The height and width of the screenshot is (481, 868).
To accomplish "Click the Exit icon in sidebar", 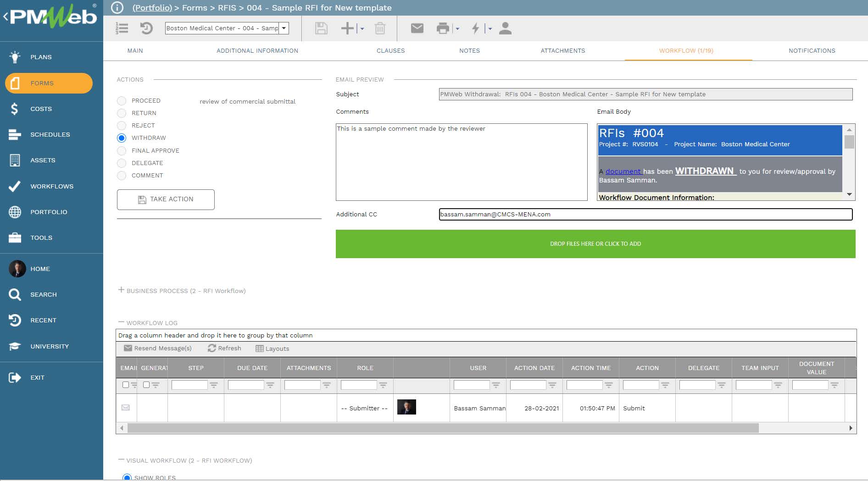I will [15, 377].
